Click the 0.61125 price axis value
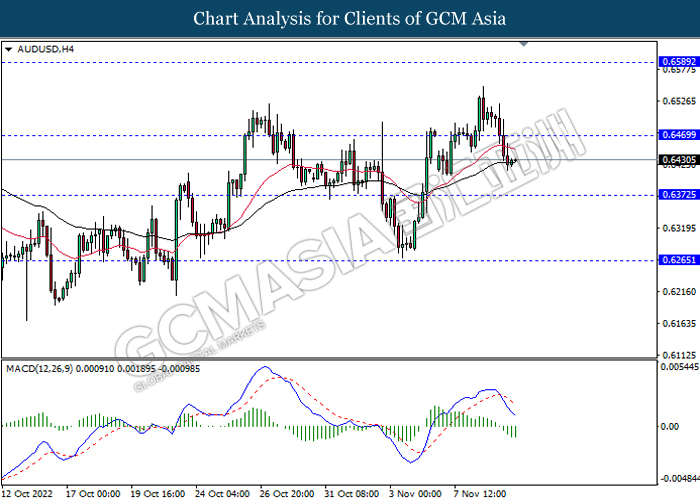 pyautogui.click(x=679, y=355)
